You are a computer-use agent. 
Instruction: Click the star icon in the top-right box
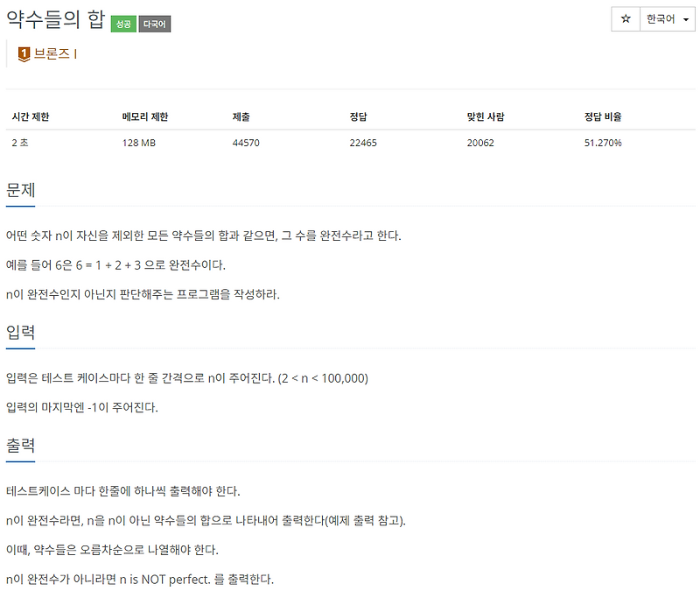point(625,19)
